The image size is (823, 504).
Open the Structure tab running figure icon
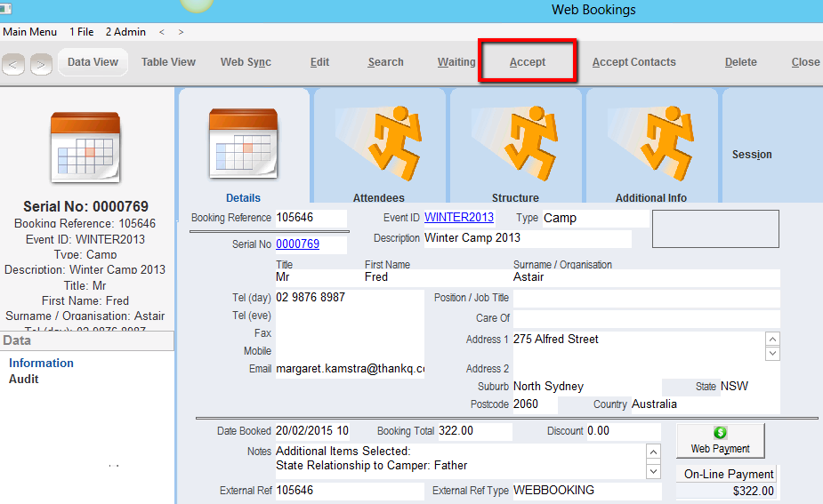pyautogui.click(x=515, y=142)
